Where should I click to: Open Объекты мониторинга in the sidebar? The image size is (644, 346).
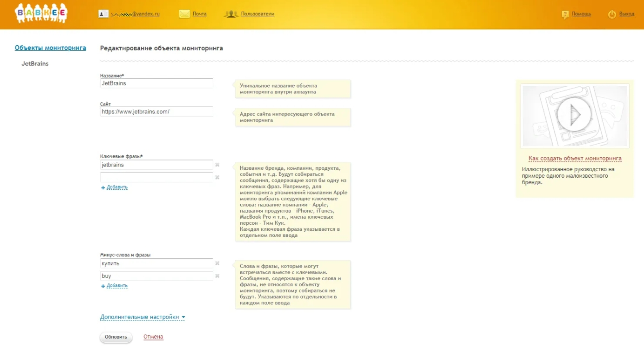[50, 48]
